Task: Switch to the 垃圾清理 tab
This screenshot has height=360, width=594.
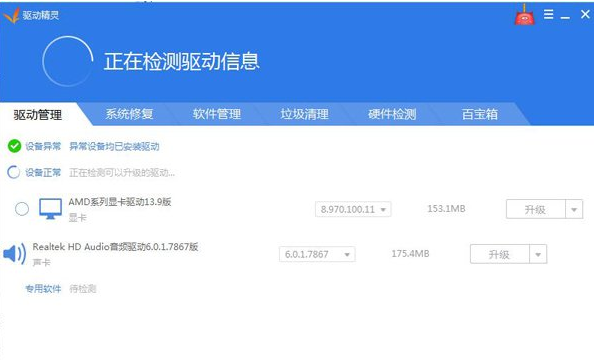Action: 305,114
